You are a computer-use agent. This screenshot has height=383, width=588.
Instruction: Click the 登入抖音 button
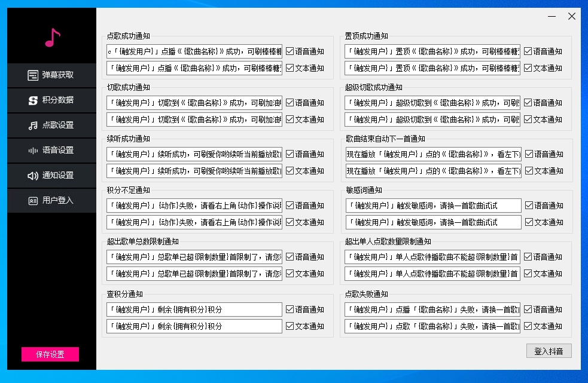coord(549,351)
